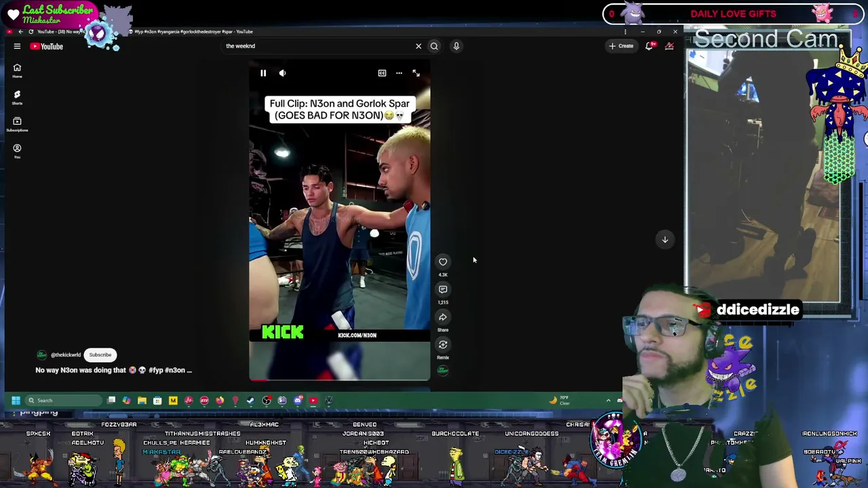Submit search with the magnifier button
Viewport: 868px width, 488px height.
click(x=434, y=46)
